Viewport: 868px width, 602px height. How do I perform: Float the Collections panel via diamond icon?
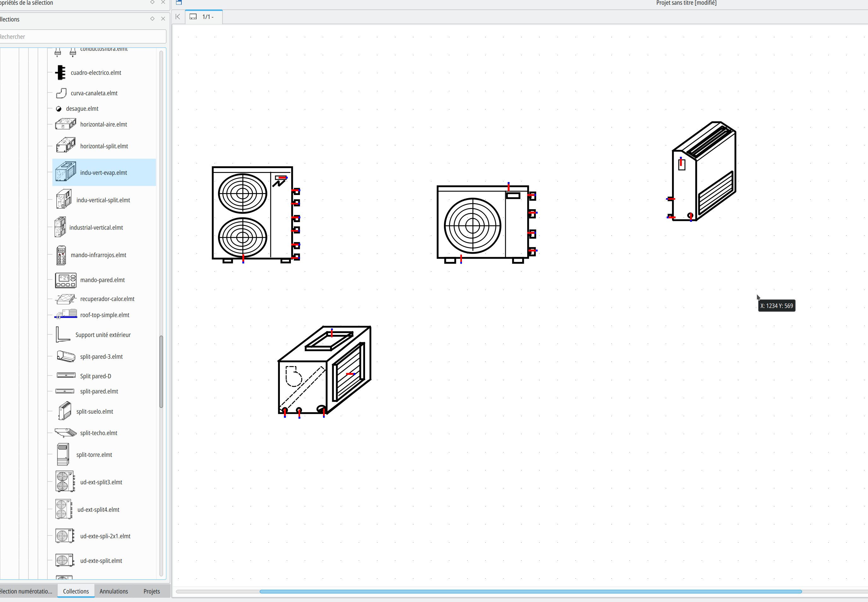(152, 19)
